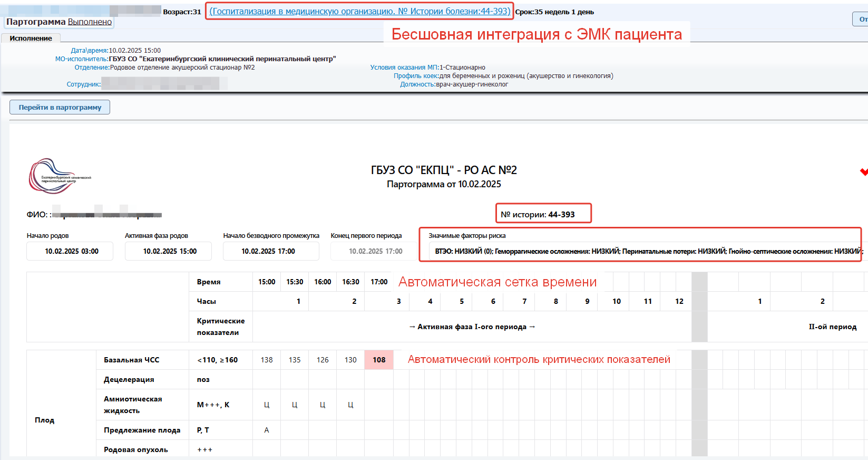Viewport: 868px width, 460px height.
Task: Click the perinatal center logo
Action: coord(60,176)
